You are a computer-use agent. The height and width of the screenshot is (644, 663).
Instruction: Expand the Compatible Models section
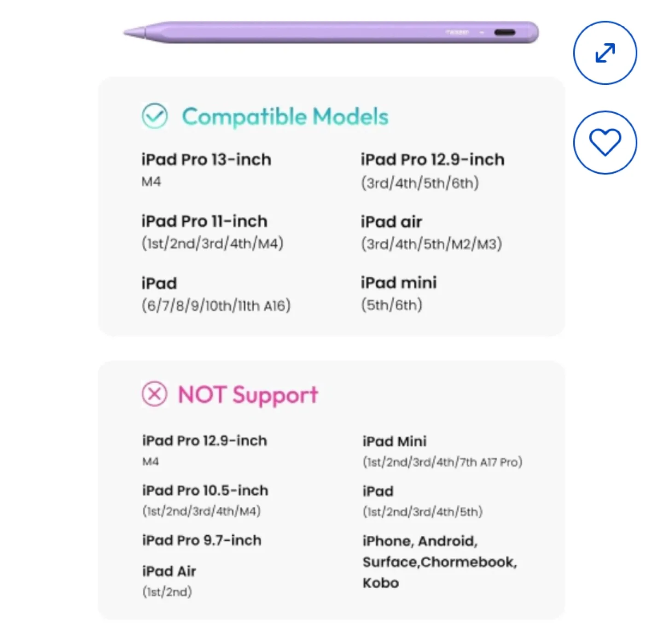(x=285, y=117)
